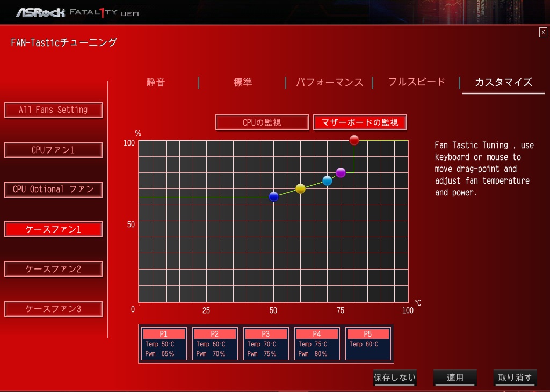Choose CPU Optional ファン in the sidebar
550x392 pixels.
coord(53,190)
